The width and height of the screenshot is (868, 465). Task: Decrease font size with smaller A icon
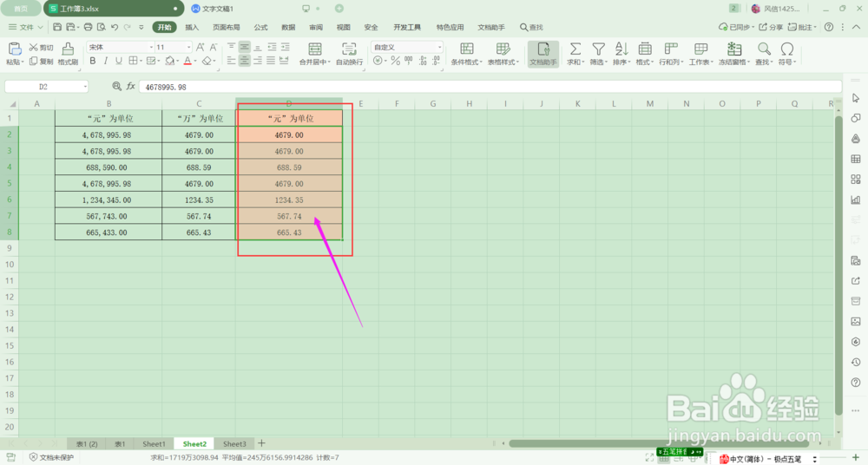tap(214, 47)
